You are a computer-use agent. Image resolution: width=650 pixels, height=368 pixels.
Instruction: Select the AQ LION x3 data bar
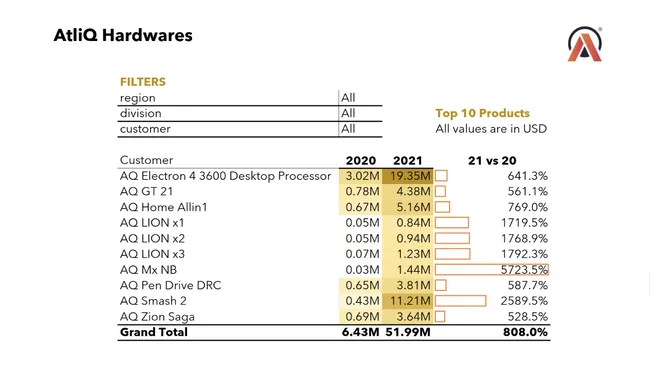point(453,254)
